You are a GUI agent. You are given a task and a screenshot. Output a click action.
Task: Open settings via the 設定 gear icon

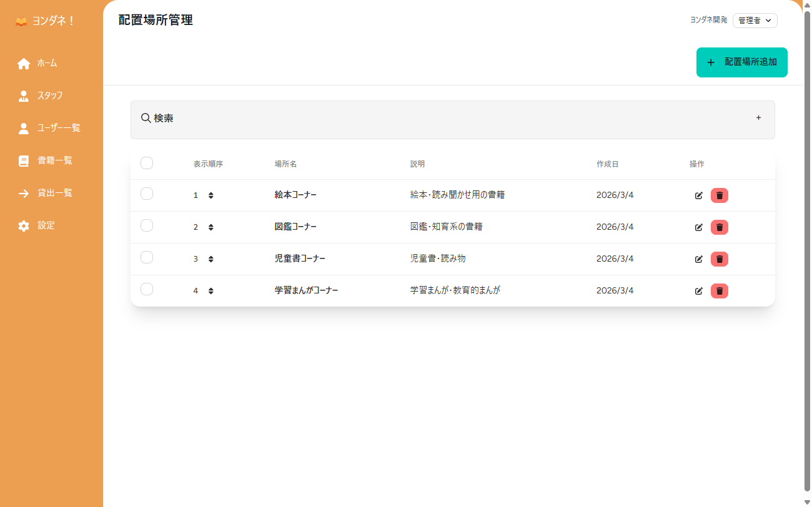coord(24,225)
